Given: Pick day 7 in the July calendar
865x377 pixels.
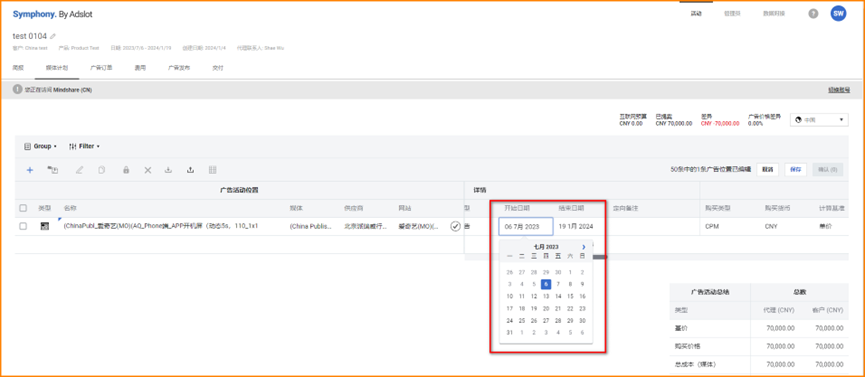Looking at the screenshot, I should 558,284.
